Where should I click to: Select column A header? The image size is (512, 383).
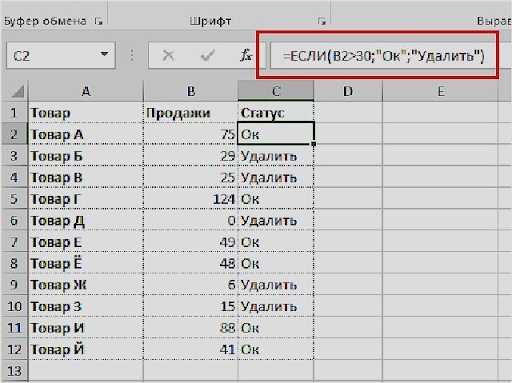click(x=86, y=91)
